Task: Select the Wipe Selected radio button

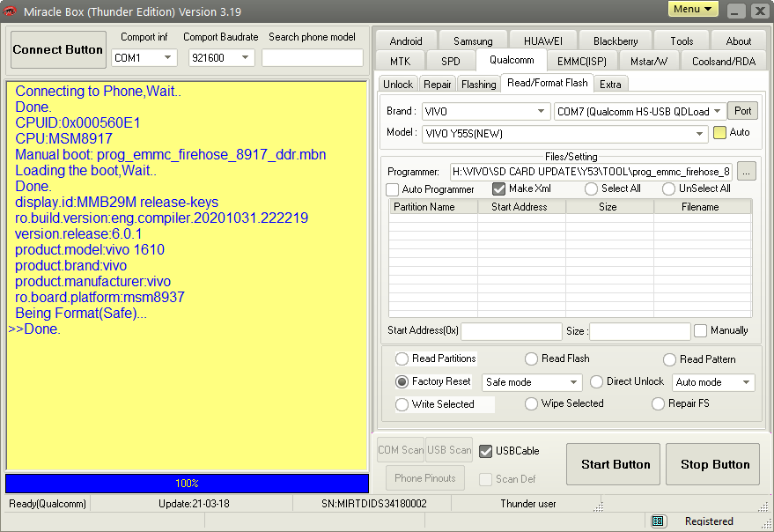Action: [531, 404]
